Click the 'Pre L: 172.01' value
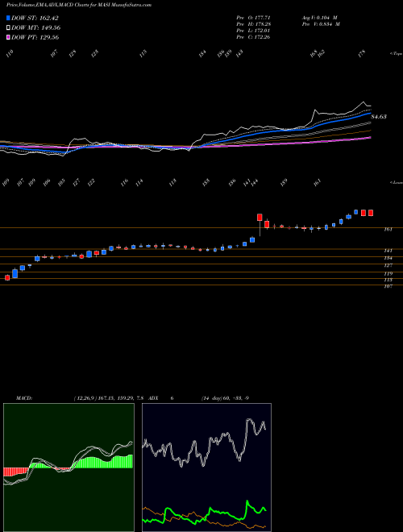This screenshot has height=532, width=403. [x=253, y=31]
